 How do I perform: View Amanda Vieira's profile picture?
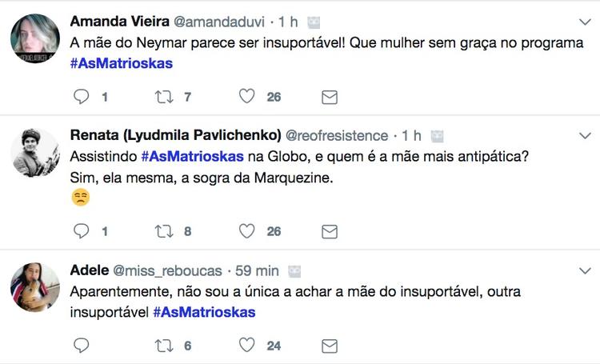coord(36,38)
